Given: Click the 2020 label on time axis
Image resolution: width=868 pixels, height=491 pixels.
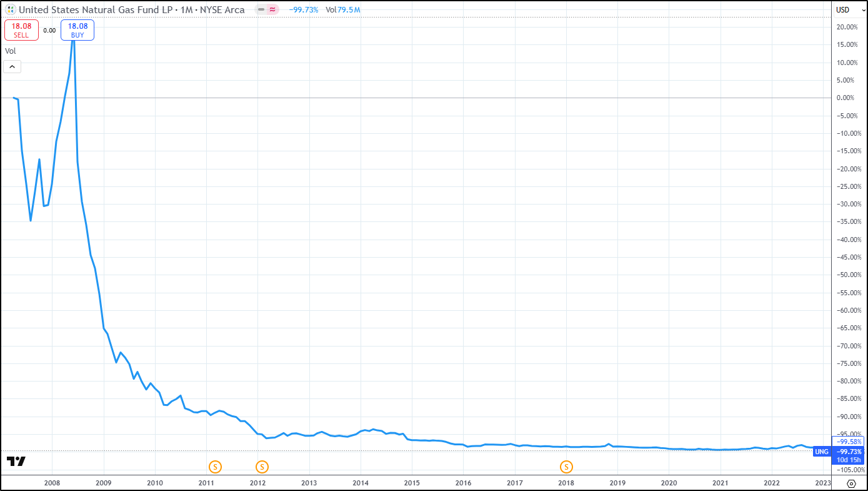Looking at the screenshot, I should [669, 483].
